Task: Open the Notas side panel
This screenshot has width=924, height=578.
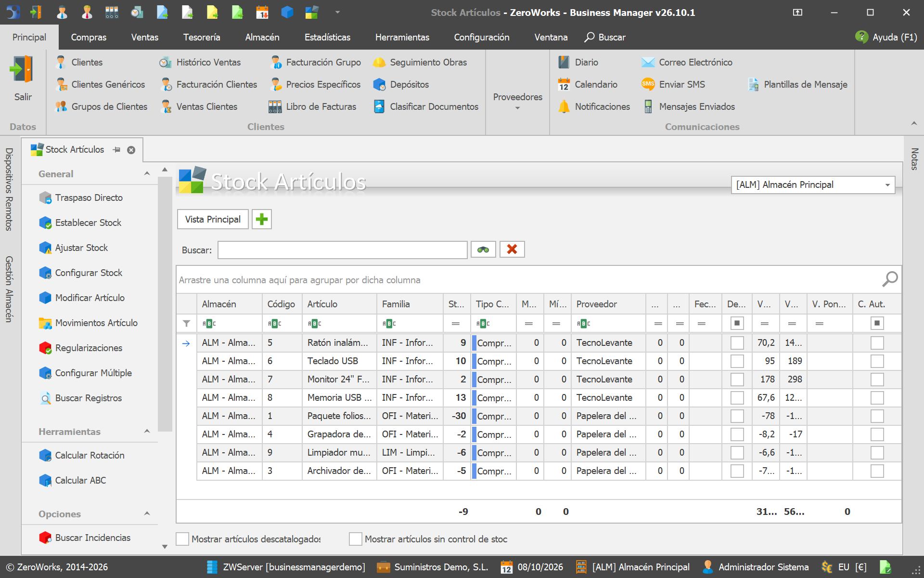Action: [914, 159]
